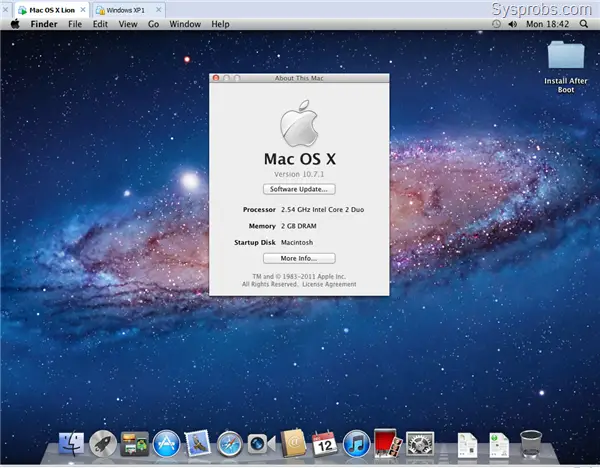
Task: Open the Edit menu
Action: [x=100, y=24]
